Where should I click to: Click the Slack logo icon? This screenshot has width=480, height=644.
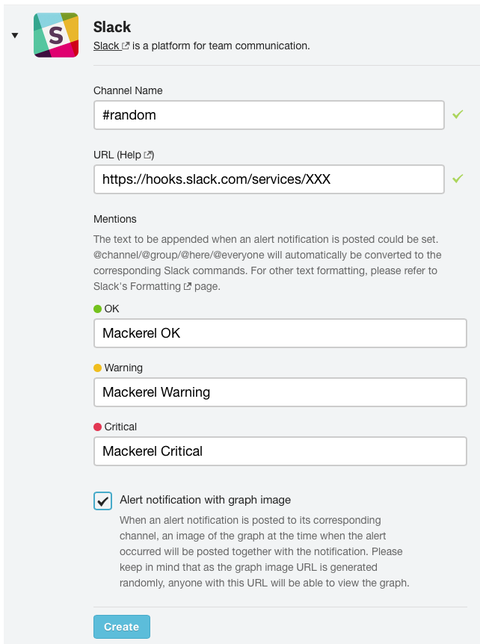(56, 35)
